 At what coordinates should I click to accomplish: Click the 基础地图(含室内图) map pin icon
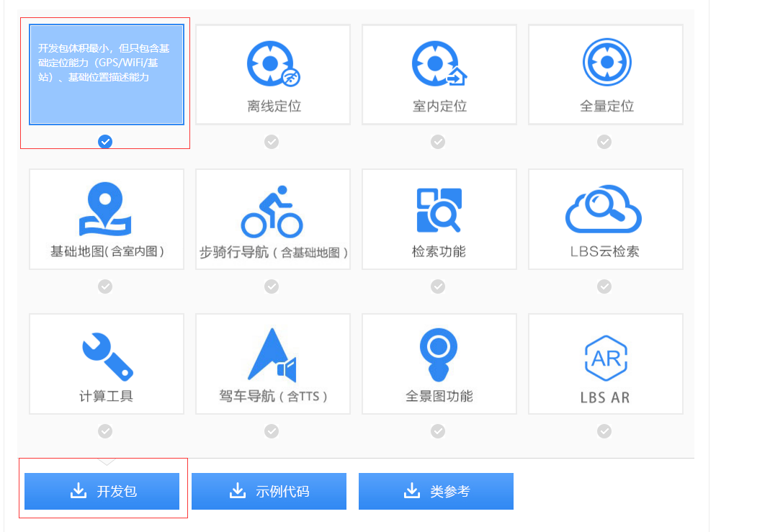point(106,209)
